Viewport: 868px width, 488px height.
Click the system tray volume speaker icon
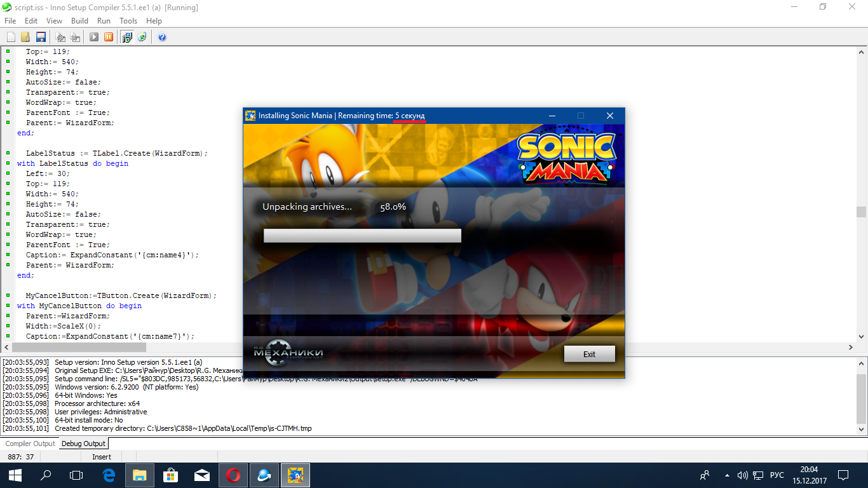pos(742,475)
